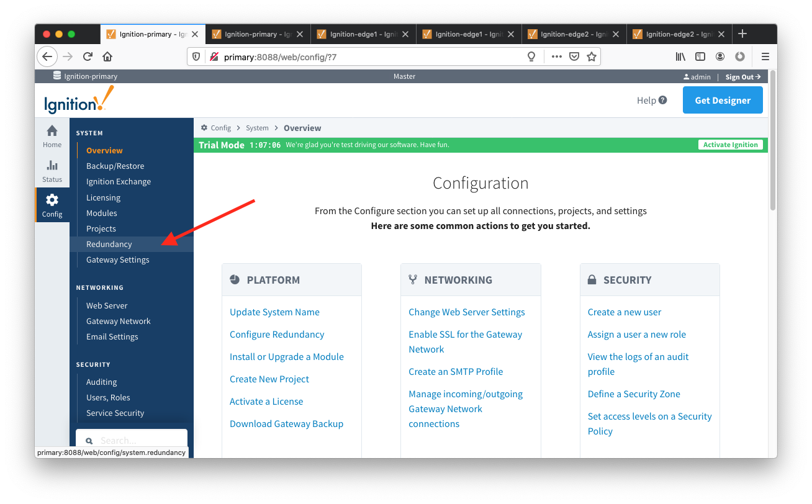Image resolution: width=812 pixels, height=504 pixels.
Task: Switch to second Ignition-primary tab
Action: pos(258,34)
